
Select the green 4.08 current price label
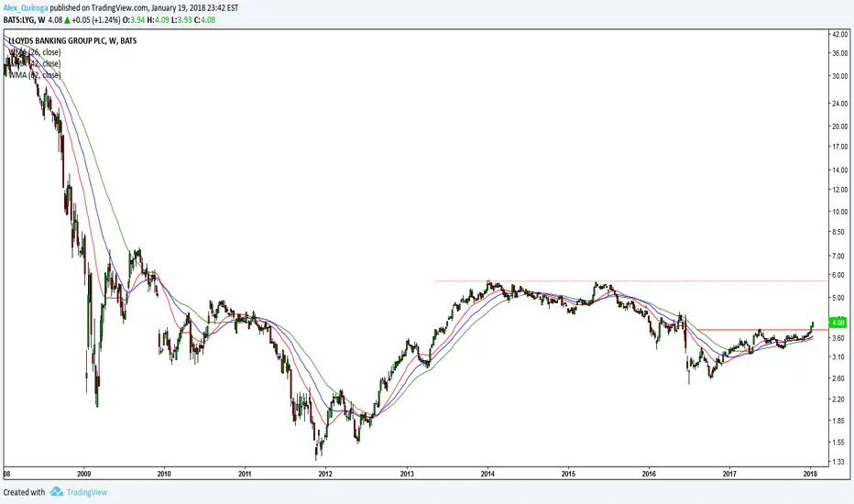[838, 323]
